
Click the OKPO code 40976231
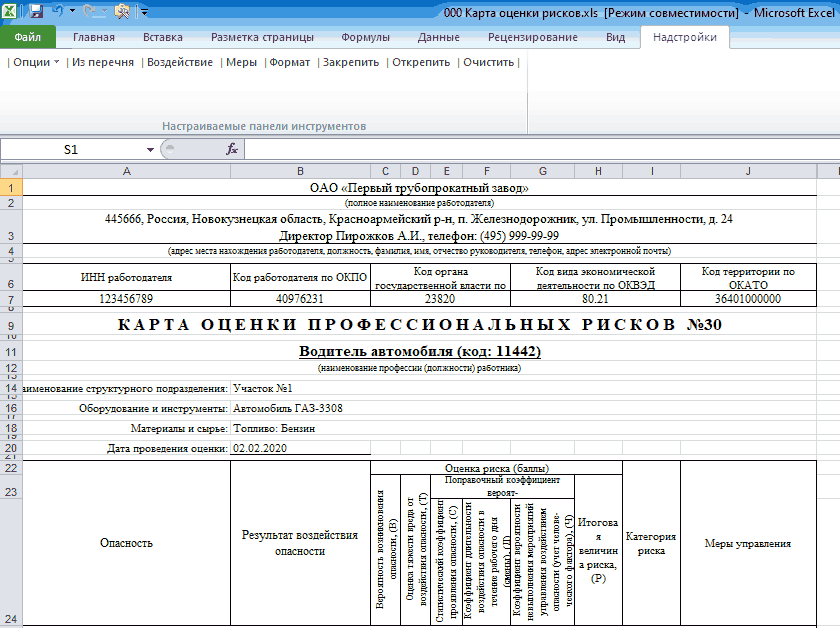[300, 298]
